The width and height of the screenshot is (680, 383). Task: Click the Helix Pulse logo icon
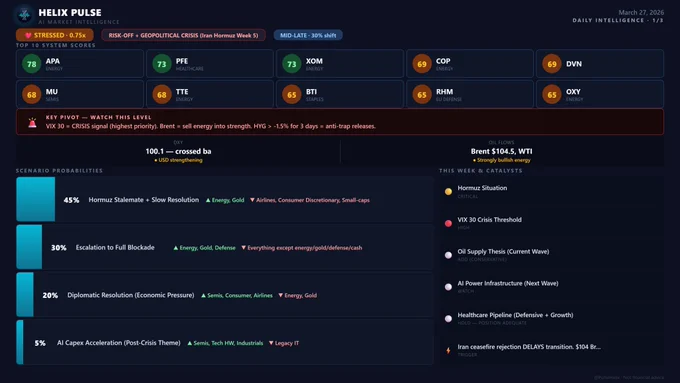click(x=24, y=15)
